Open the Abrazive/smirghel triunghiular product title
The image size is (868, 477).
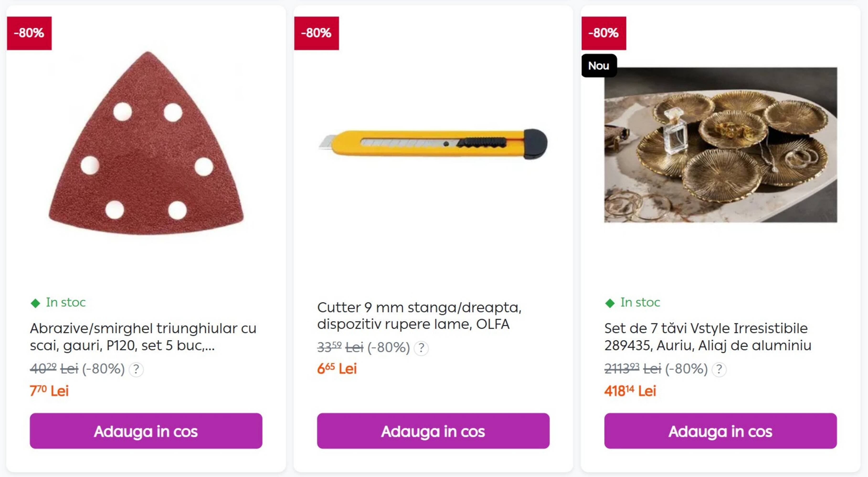click(143, 337)
